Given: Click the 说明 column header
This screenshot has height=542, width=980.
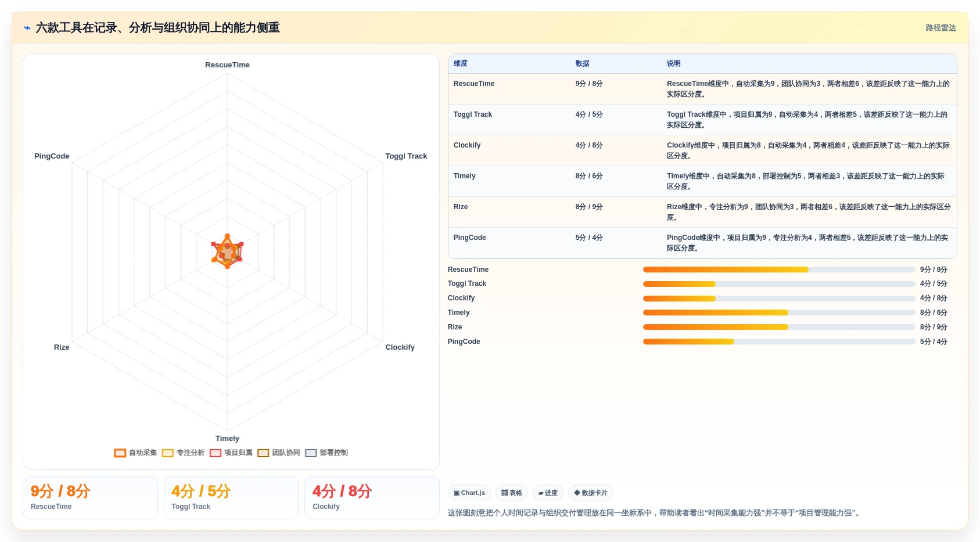Looking at the screenshot, I should click(x=674, y=64).
